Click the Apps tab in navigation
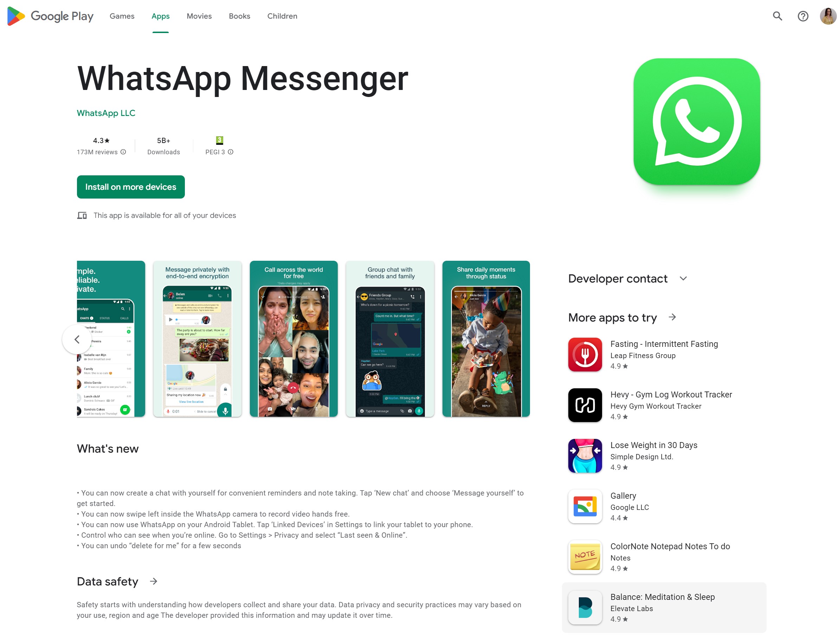 [160, 16]
